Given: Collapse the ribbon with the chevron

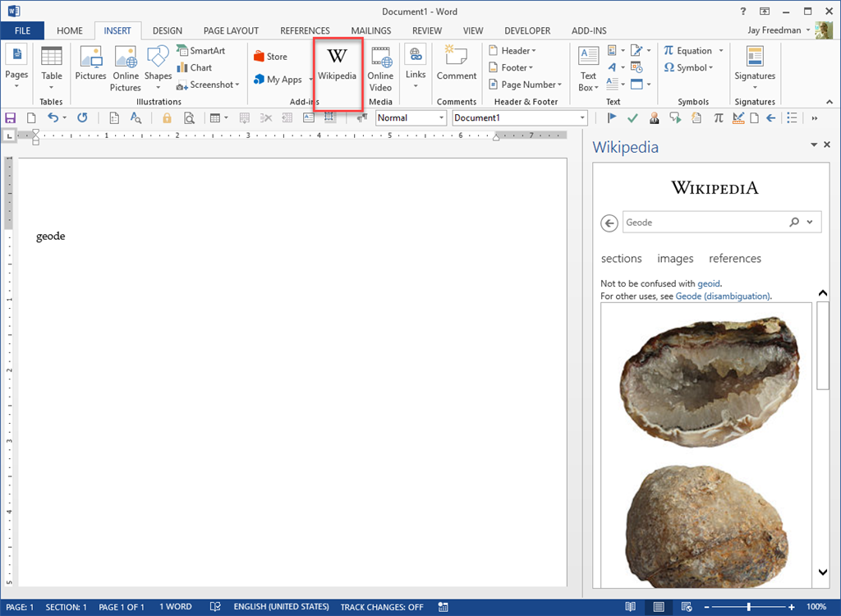Looking at the screenshot, I should point(830,101).
